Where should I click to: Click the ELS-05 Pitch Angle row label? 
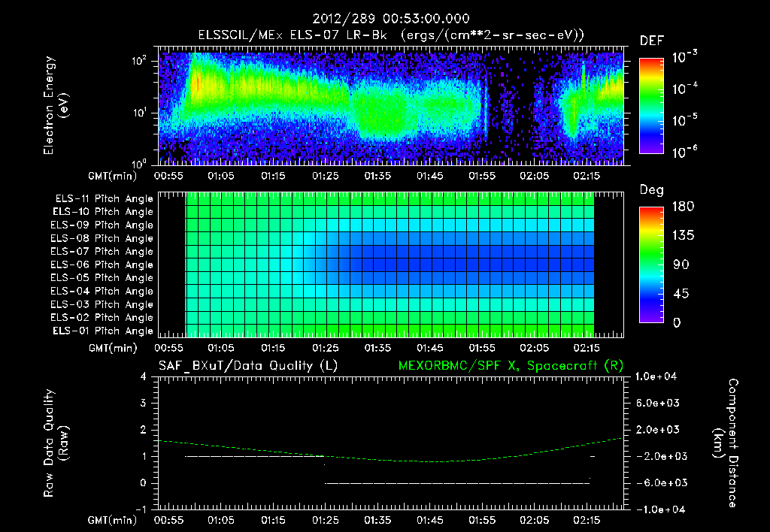click(102, 278)
